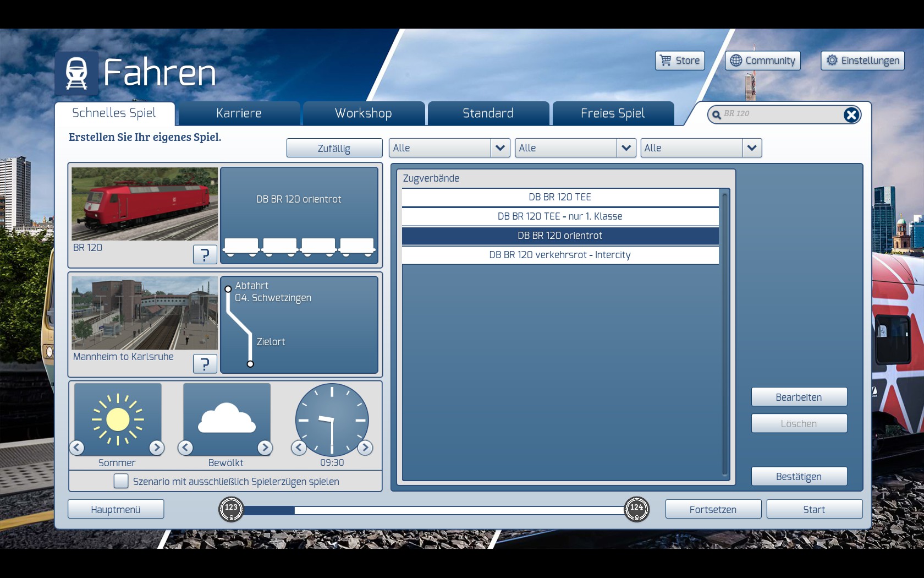Screen dimensions: 924x578
Task: Open the Store via its cart icon
Action: (x=665, y=61)
